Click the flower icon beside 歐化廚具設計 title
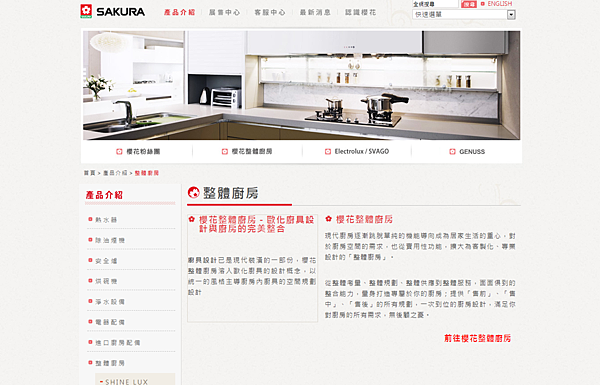 (192, 219)
